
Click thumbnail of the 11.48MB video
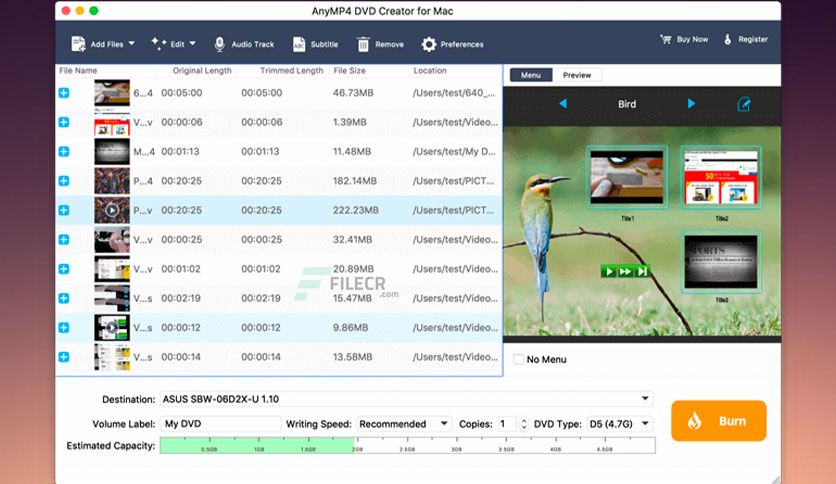click(112, 151)
